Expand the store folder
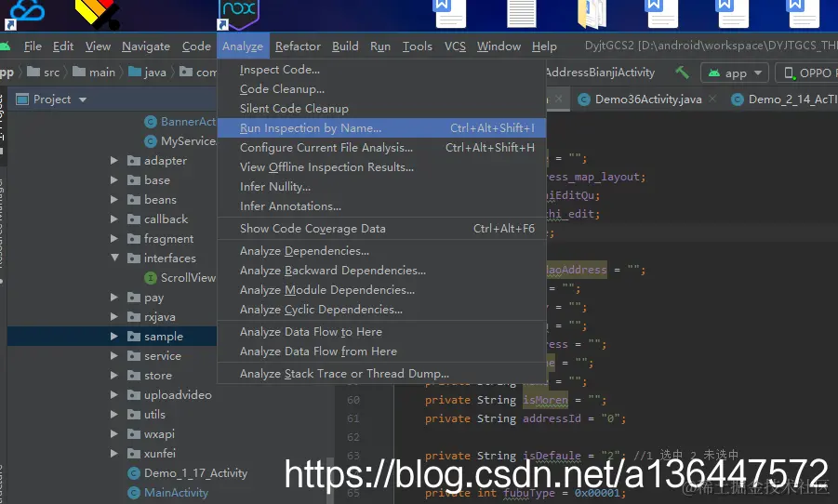 point(113,375)
